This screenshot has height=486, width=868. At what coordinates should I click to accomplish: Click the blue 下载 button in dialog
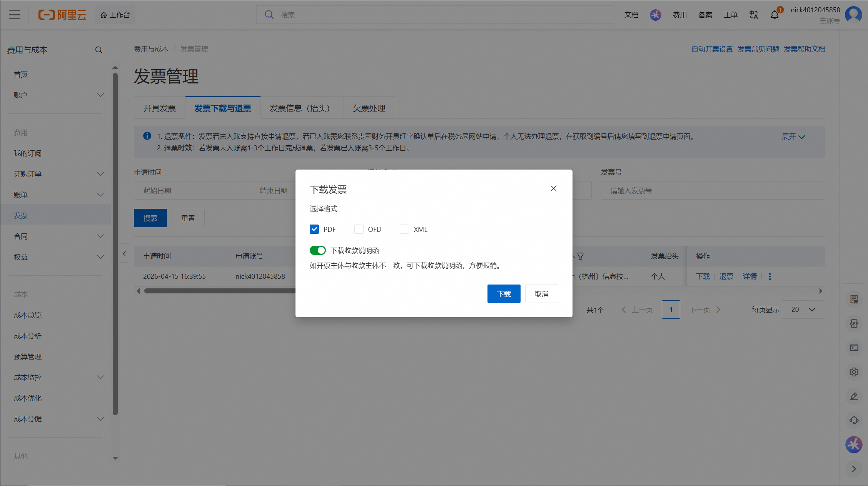tap(504, 294)
